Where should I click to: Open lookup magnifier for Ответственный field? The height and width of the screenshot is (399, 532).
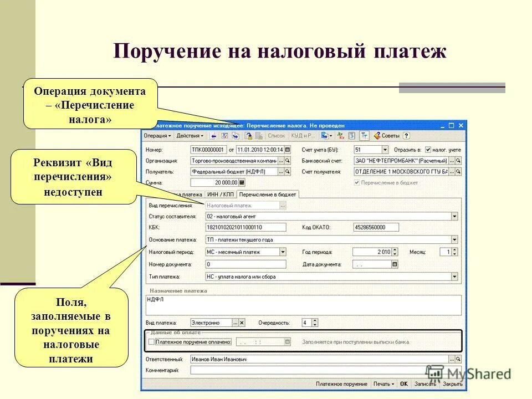click(457, 358)
